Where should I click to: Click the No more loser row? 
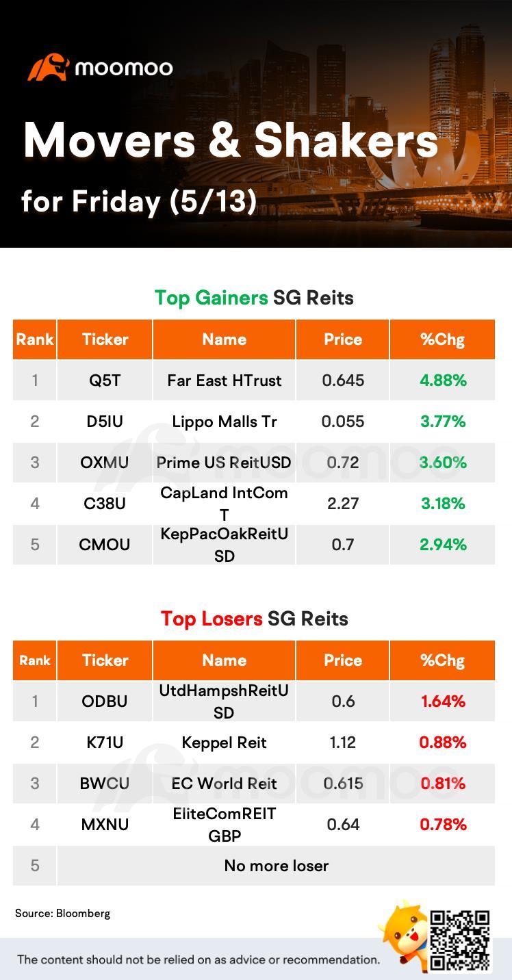click(254, 866)
